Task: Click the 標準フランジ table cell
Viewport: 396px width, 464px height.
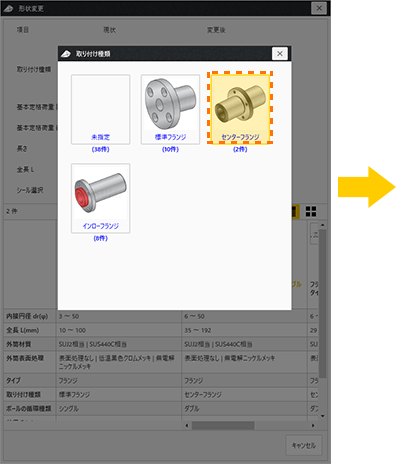Action: coord(119,394)
